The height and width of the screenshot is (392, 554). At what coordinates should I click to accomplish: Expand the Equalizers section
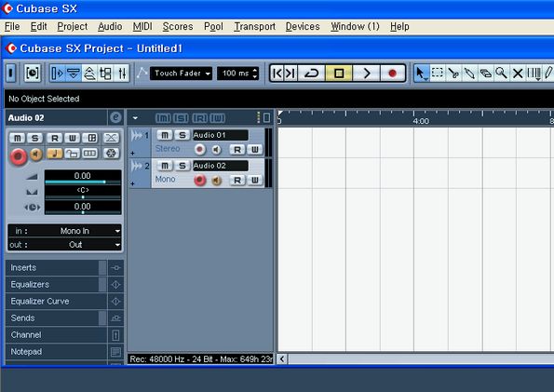(56, 284)
